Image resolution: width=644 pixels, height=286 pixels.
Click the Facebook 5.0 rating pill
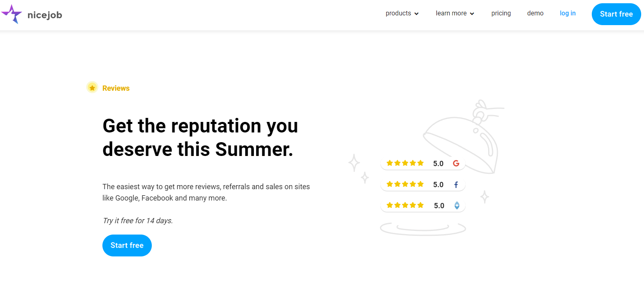click(423, 184)
